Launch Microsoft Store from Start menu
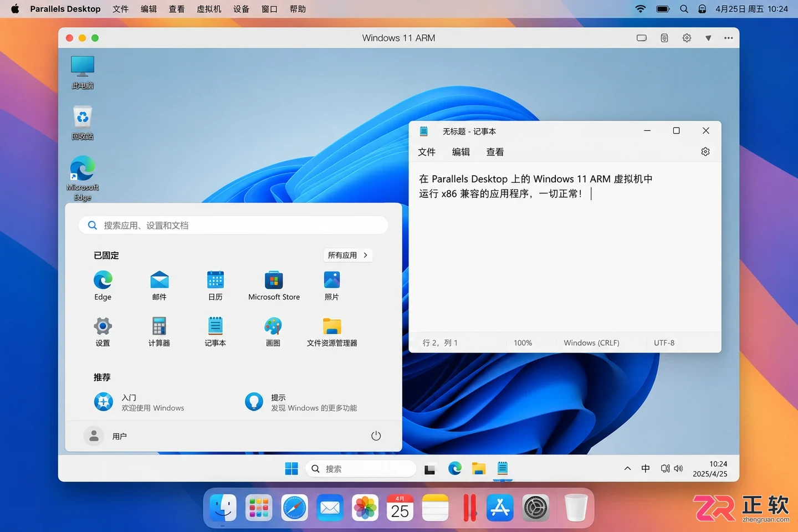 [x=274, y=285]
